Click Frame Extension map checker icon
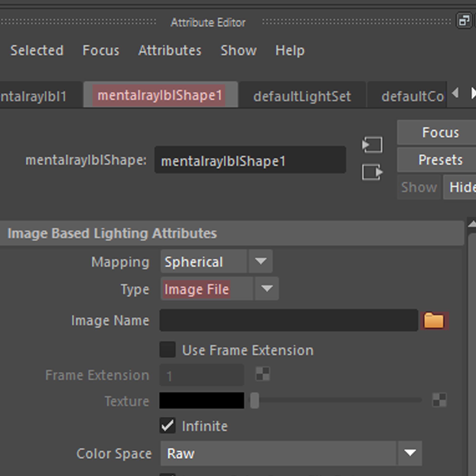 pos(263,374)
